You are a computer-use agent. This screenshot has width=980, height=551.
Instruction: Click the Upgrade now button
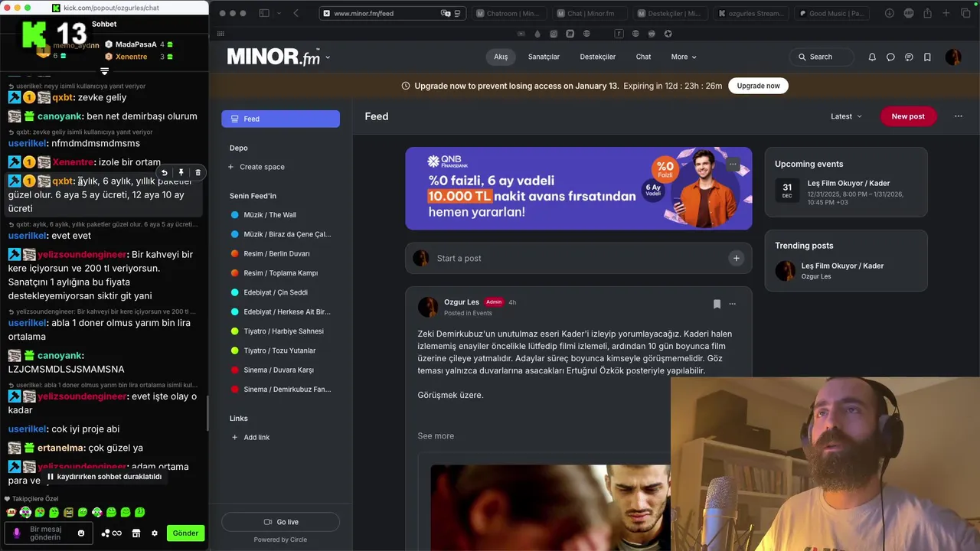(758, 86)
